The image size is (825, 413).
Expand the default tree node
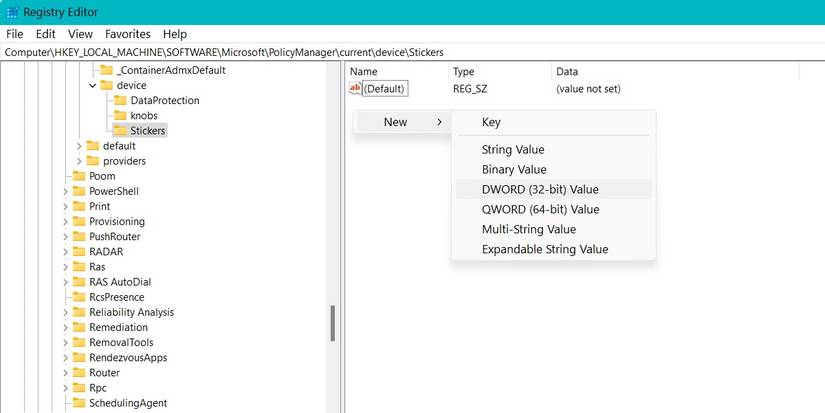click(79, 146)
